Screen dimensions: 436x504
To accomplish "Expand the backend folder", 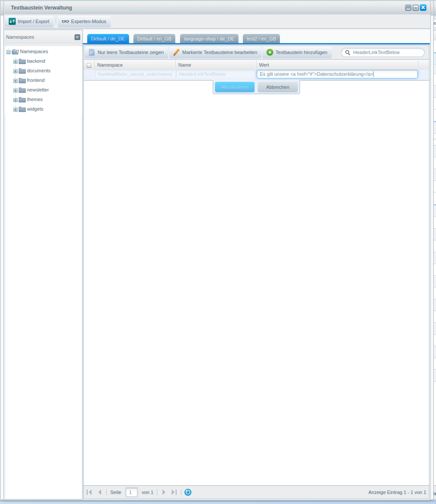I will (x=15, y=61).
